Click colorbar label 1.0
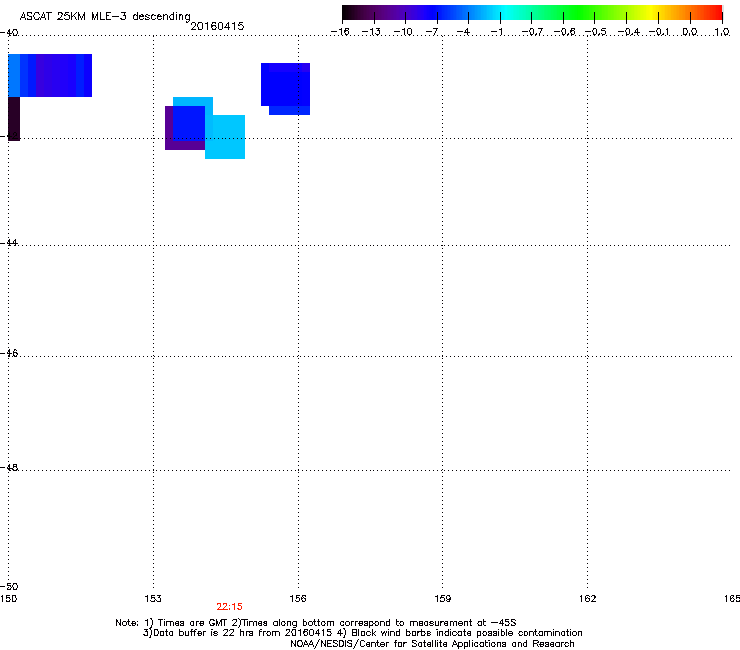740x650 pixels. point(722,32)
